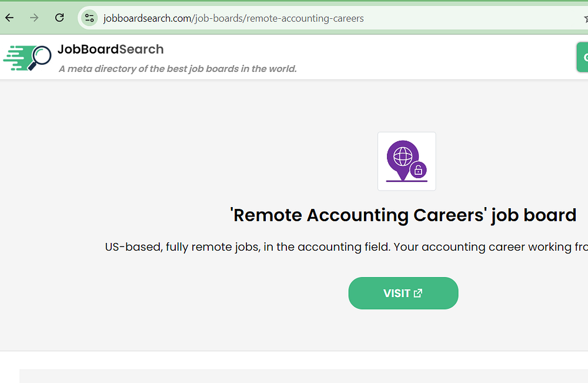Click the external-link icon on the VISIT button

pos(418,293)
